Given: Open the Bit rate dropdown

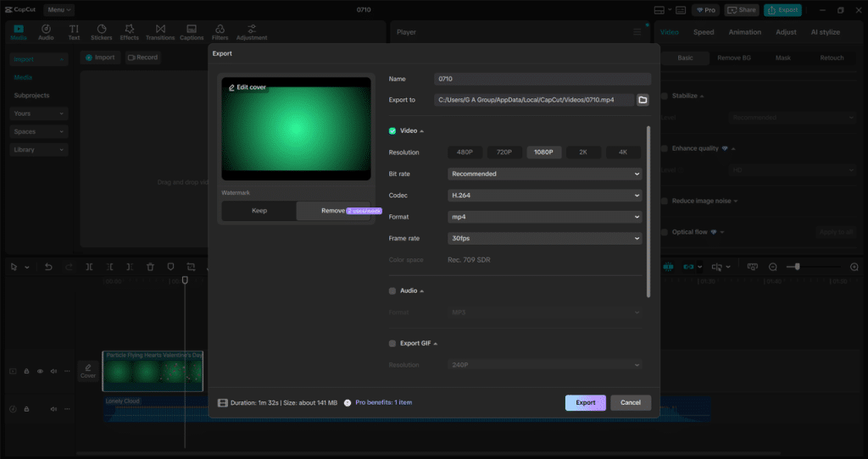Looking at the screenshot, I should coord(544,174).
